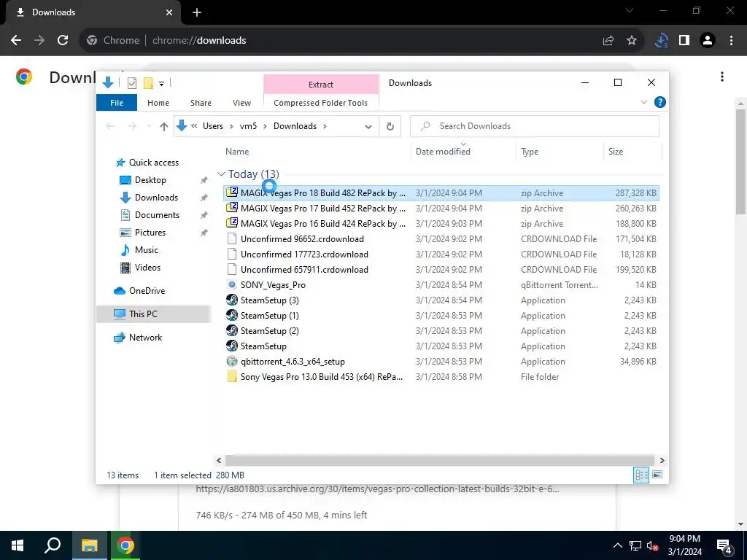The width and height of the screenshot is (747, 560).
Task: Open Desktop in the navigation pane
Action: coord(150,180)
